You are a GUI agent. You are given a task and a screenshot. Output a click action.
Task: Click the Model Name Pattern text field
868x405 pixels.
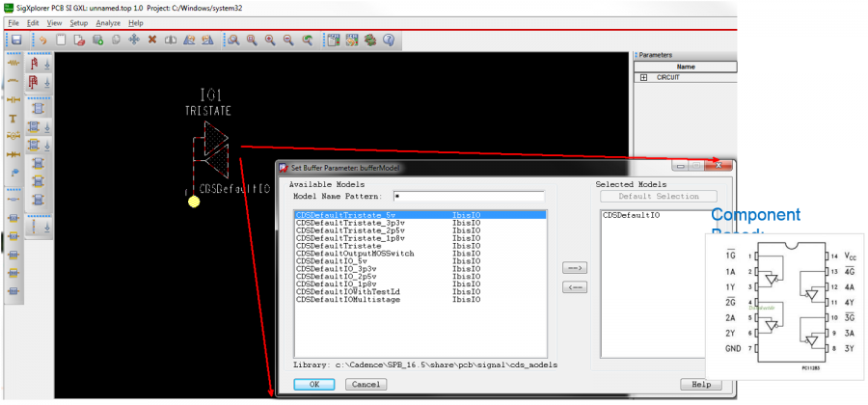point(475,197)
